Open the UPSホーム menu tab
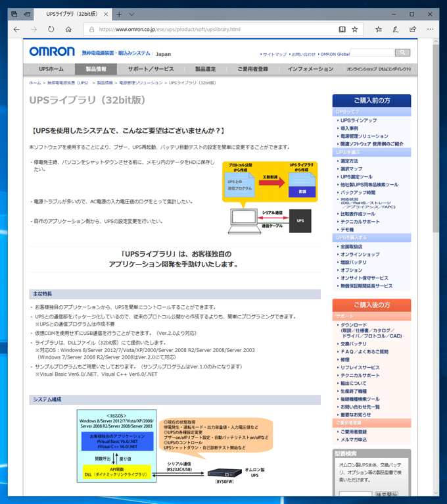 [x=51, y=69]
